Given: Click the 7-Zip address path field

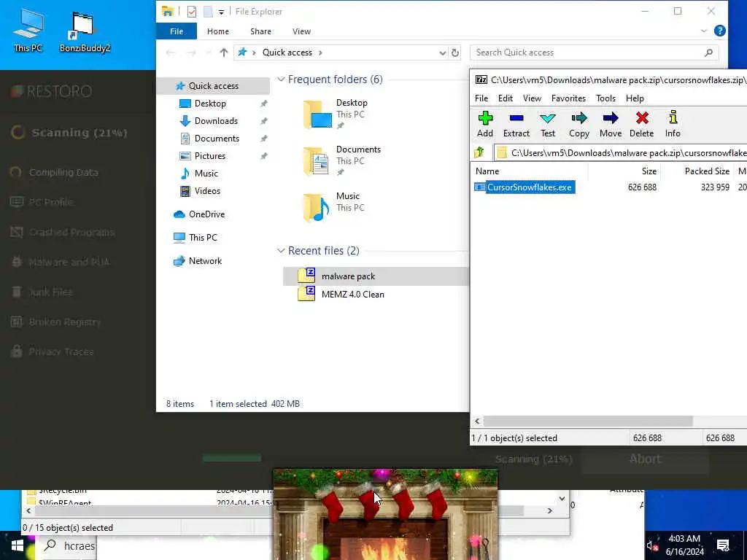Looking at the screenshot, I should (x=620, y=152).
